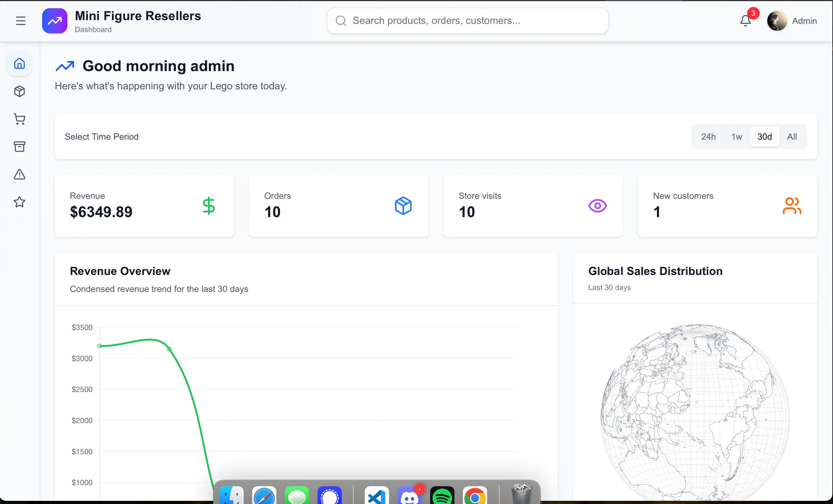Image resolution: width=833 pixels, height=504 pixels.
Task: Click the Revenue Overview heading
Action: coord(120,271)
